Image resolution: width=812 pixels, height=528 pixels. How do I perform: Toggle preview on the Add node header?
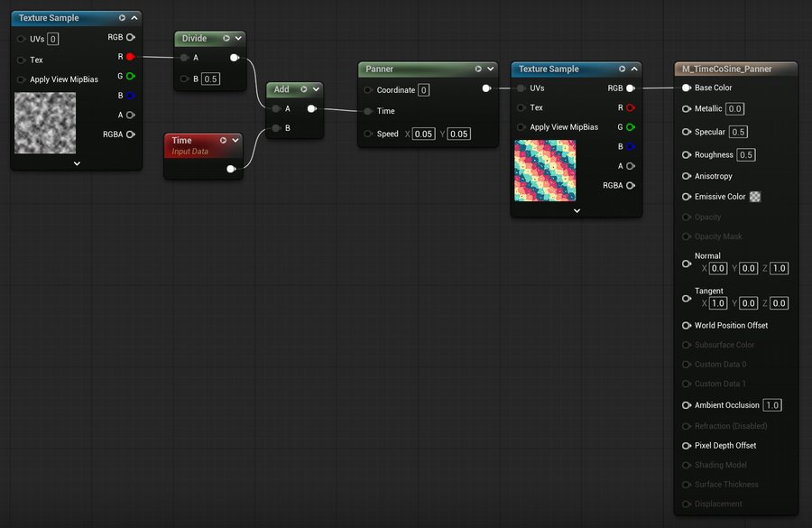(x=304, y=89)
